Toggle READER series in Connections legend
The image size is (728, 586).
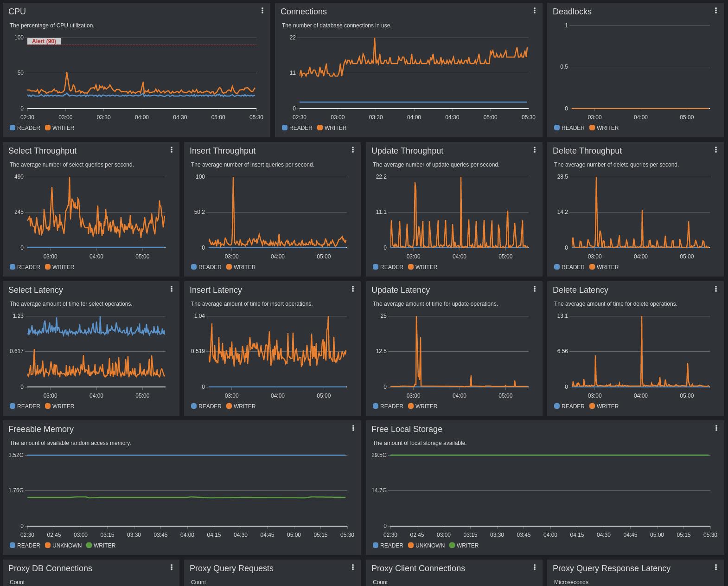coord(297,128)
